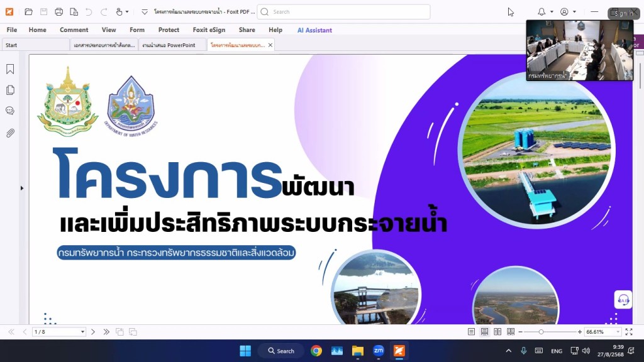Open the Foxit eSign tab
644x362 pixels.
pyautogui.click(x=209, y=30)
